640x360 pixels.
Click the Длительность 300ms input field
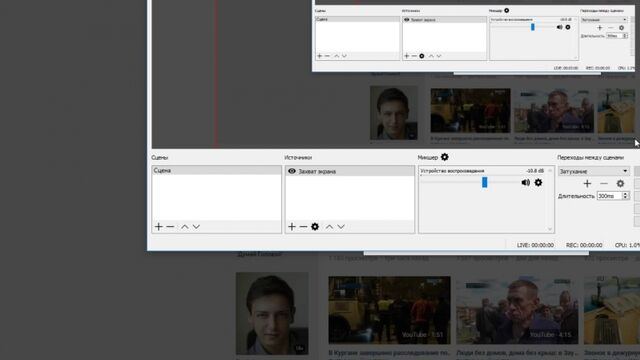609,196
